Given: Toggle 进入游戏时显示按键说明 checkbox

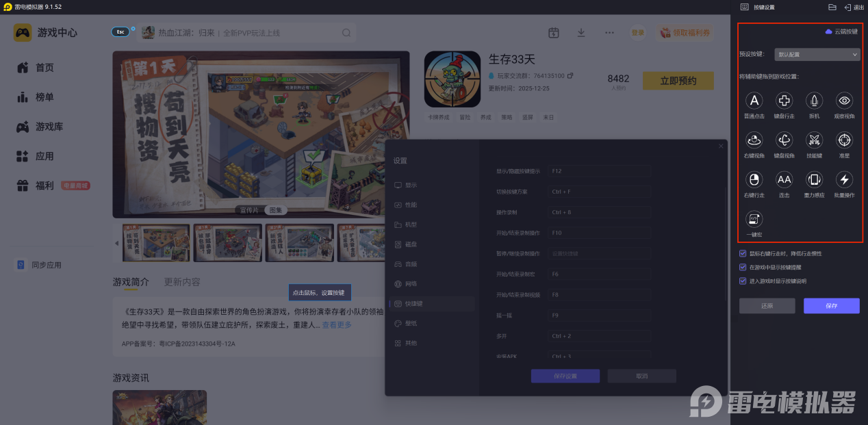Looking at the screenshot, I should click(x=743, y=281).
